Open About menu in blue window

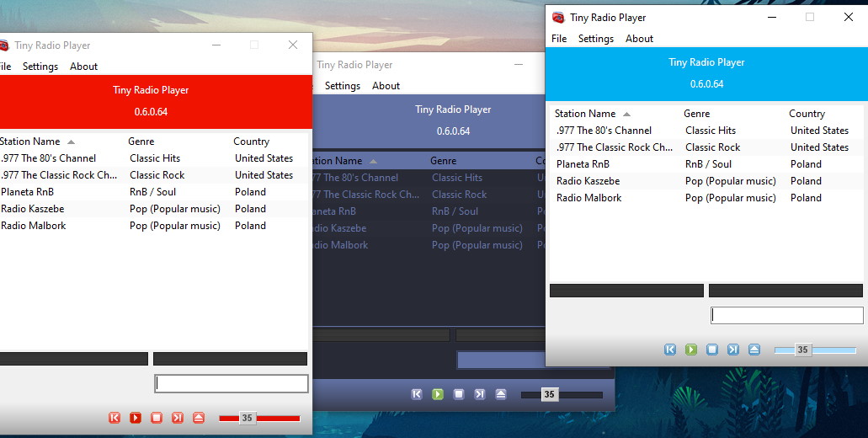pyautogui.click(x=639, y=39)
